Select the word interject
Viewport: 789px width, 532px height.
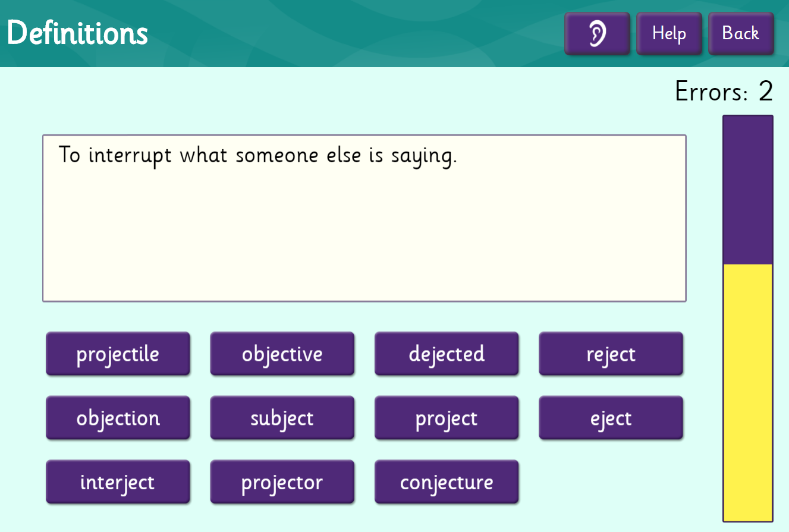coord(118,481)
